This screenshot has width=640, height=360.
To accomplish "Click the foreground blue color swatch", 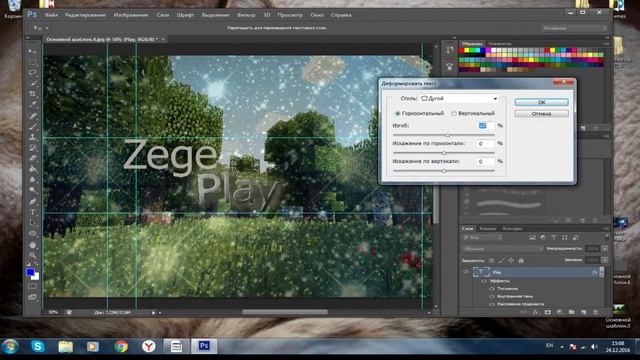I will click(30, 272).
